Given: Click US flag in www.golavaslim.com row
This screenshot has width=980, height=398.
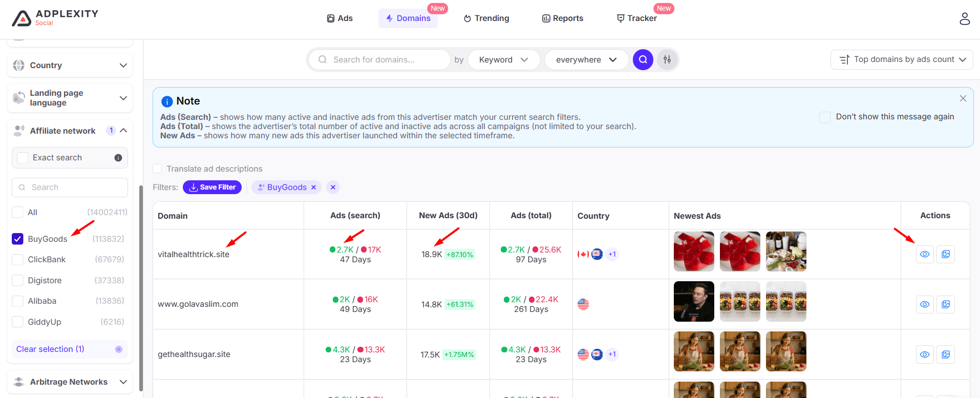Looking at the screenshot, I should 583,304.
